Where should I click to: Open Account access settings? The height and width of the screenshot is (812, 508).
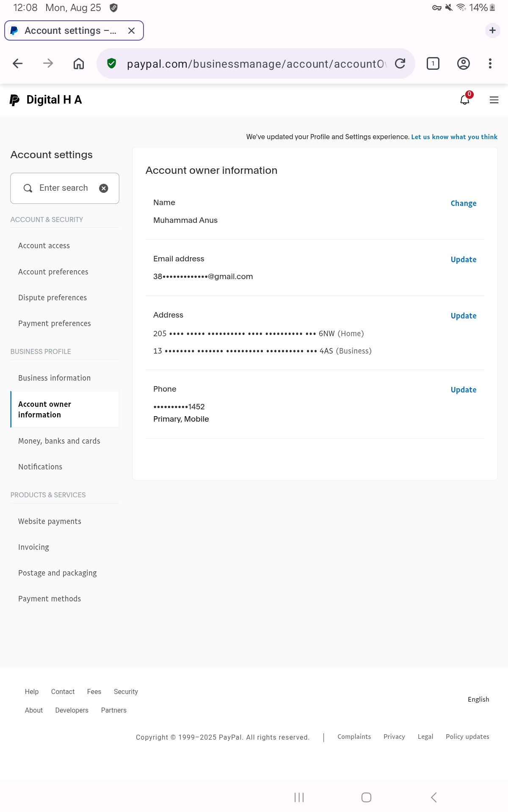[44, 246]
